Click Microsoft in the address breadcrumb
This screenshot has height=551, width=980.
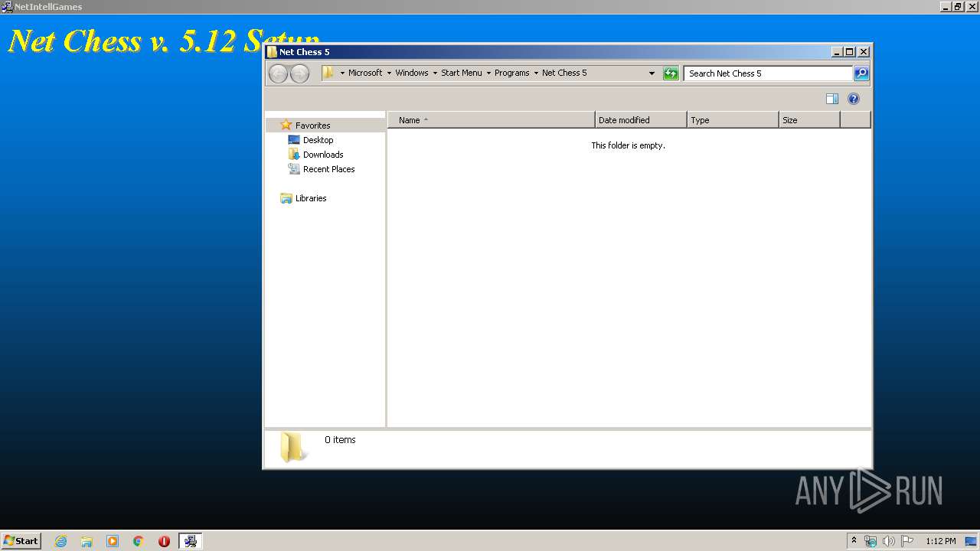coord(365,73)
